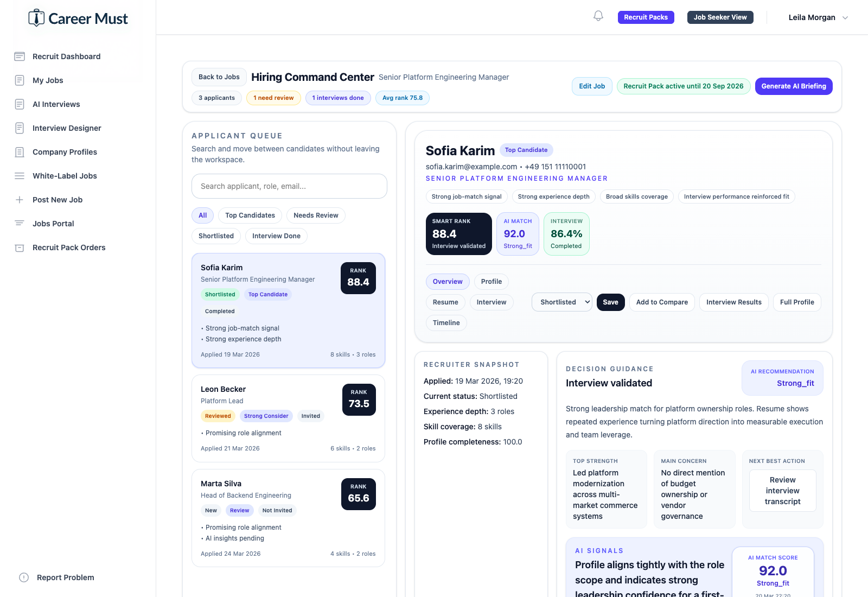Open Recruit Dashboard sidebar icon
The image size is (868, 597).
click(x=20, y=56)
